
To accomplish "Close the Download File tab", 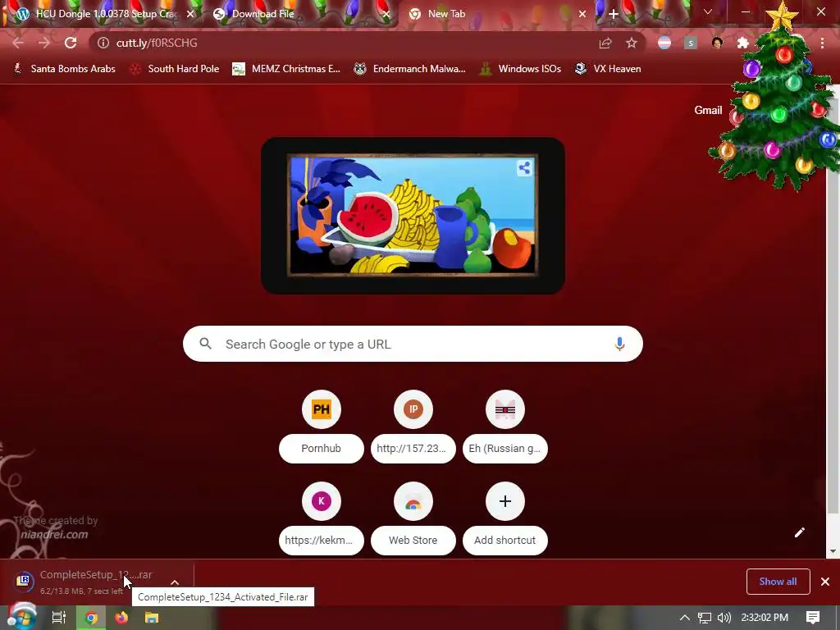I will pos(386,14).
